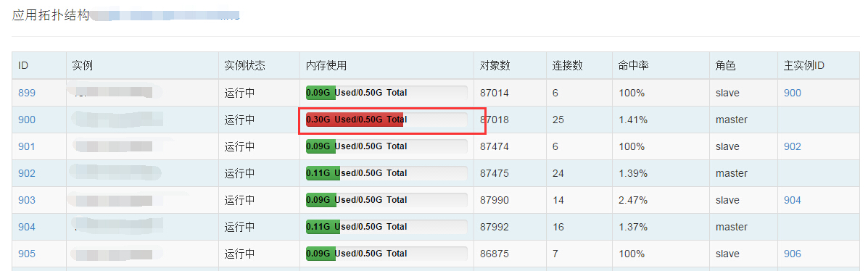
Task: Open master instance link 904 in row 903
Action: click(792, 200)
